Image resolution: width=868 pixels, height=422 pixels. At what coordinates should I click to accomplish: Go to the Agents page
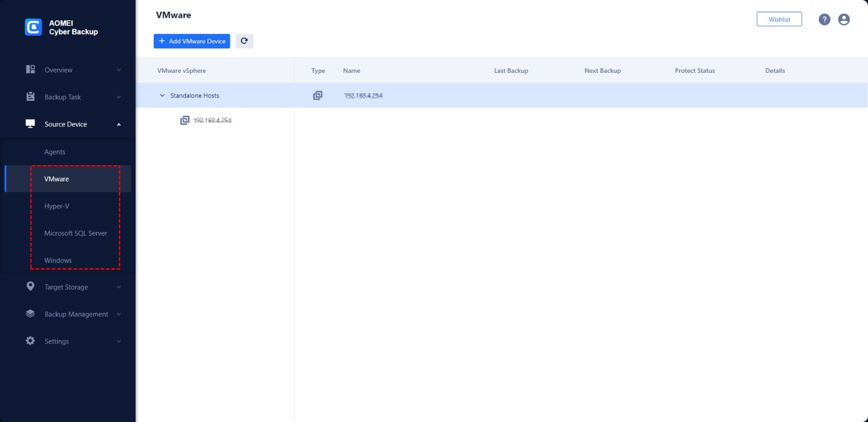click(x=55, y=152)
